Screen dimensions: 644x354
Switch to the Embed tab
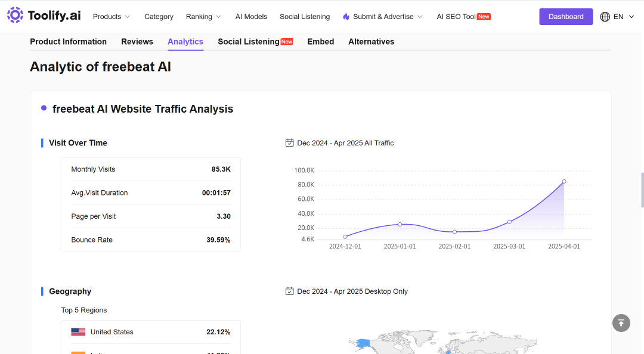(x=321, y=42)
